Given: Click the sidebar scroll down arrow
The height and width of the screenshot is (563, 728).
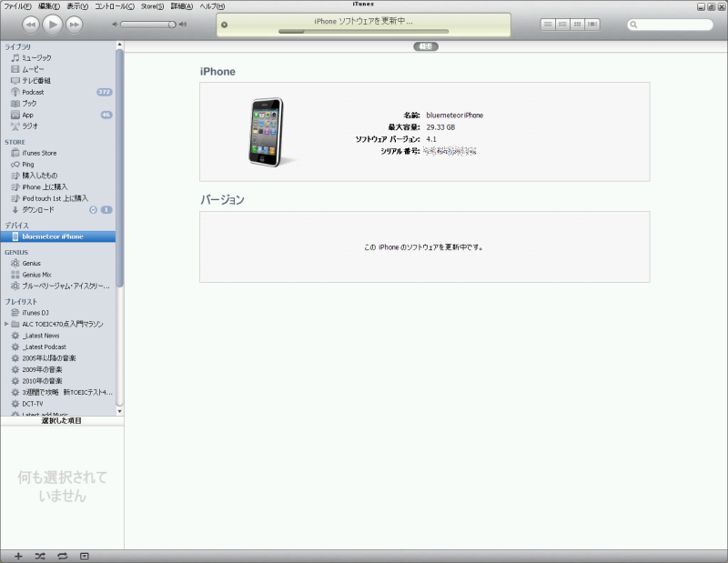Looking at the screenshot, I should (x=119, y=411).
